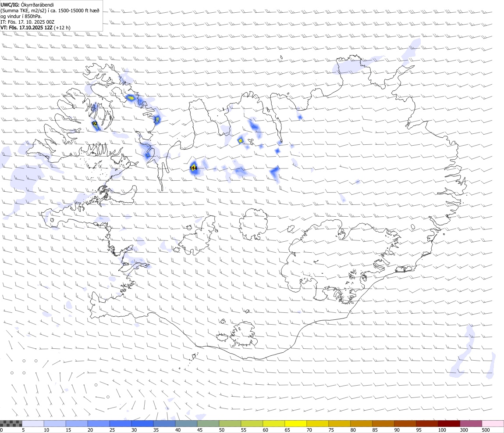Select the 50–55 legend color swatch
Screen dimensions: 504x433
[230, 423]
